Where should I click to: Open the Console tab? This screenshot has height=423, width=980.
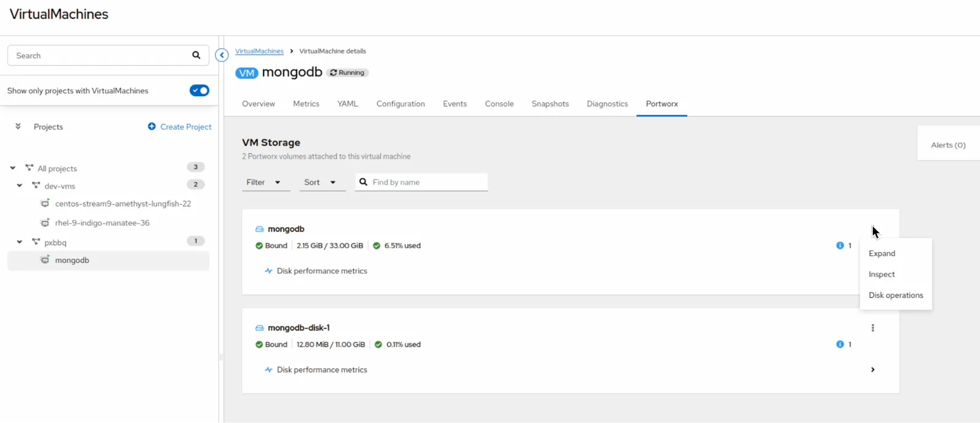click(x=499, y=104)
